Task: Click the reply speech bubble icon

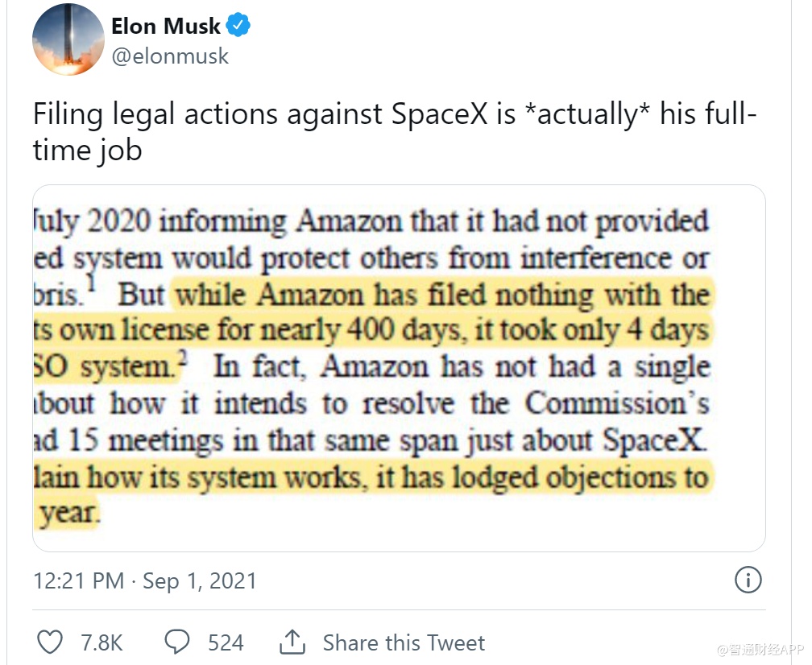Action: tap(176, 642)
